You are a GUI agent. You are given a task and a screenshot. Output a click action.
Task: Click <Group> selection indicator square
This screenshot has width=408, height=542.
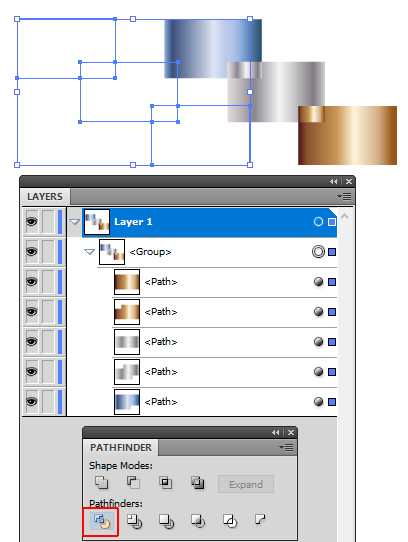[332, 252]
